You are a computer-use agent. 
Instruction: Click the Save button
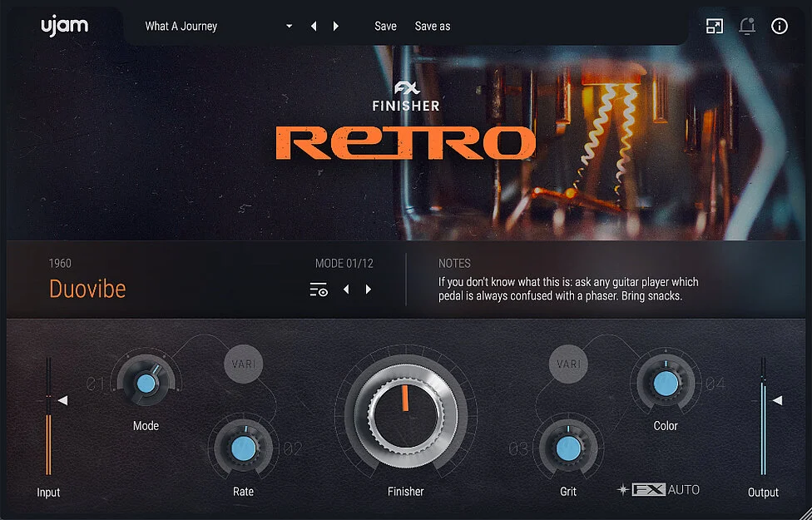[385, 26]
